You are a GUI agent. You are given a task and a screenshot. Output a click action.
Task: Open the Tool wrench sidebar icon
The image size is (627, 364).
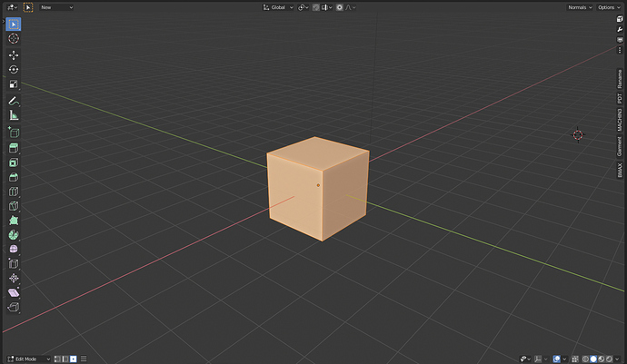(620, 29)
